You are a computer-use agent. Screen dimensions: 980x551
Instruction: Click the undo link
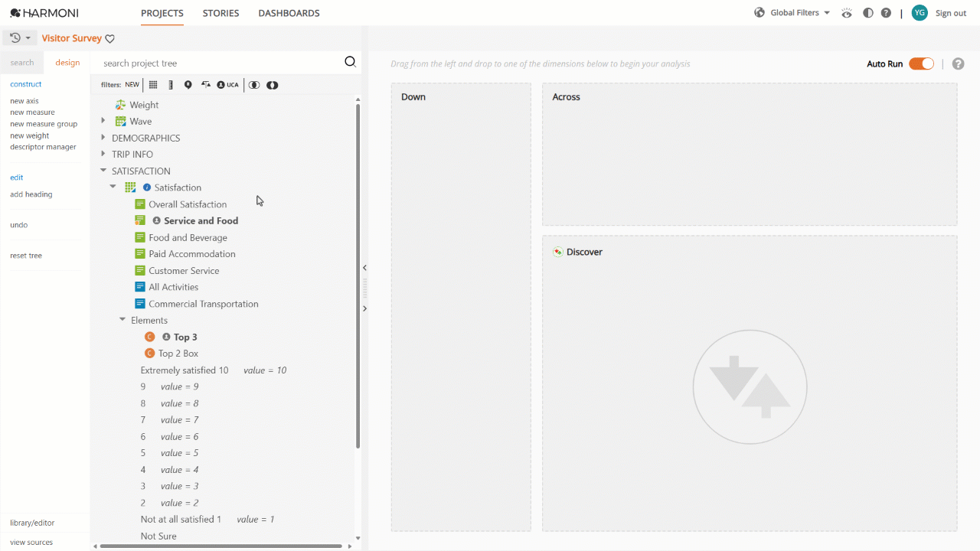[x=19, y=225]
